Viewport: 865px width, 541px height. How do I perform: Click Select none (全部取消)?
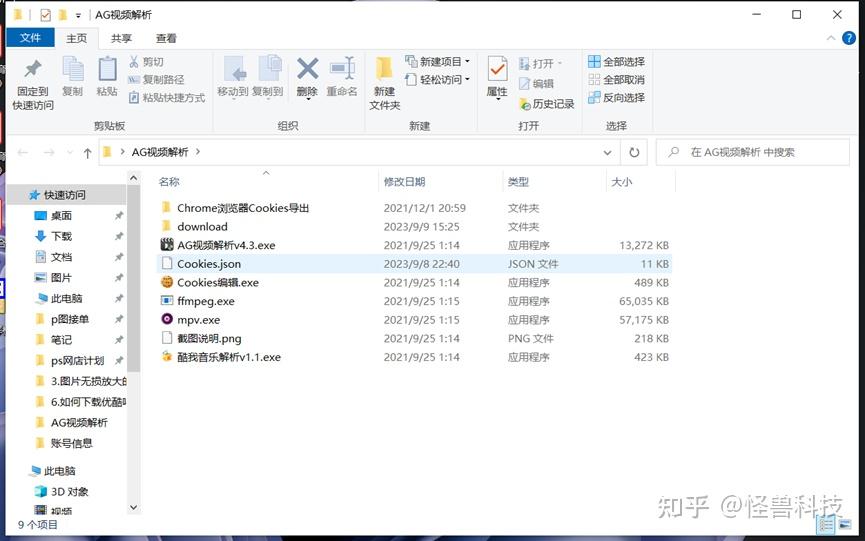click(616, 79)
